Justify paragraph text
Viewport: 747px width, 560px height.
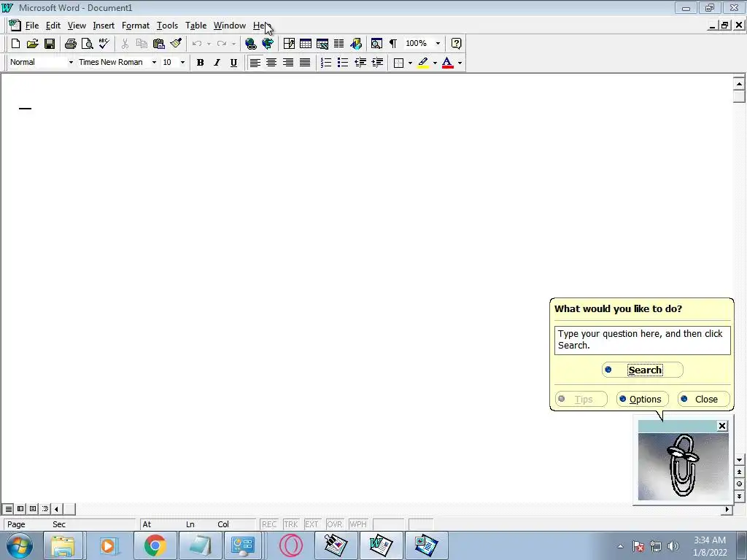pos(305,63)
